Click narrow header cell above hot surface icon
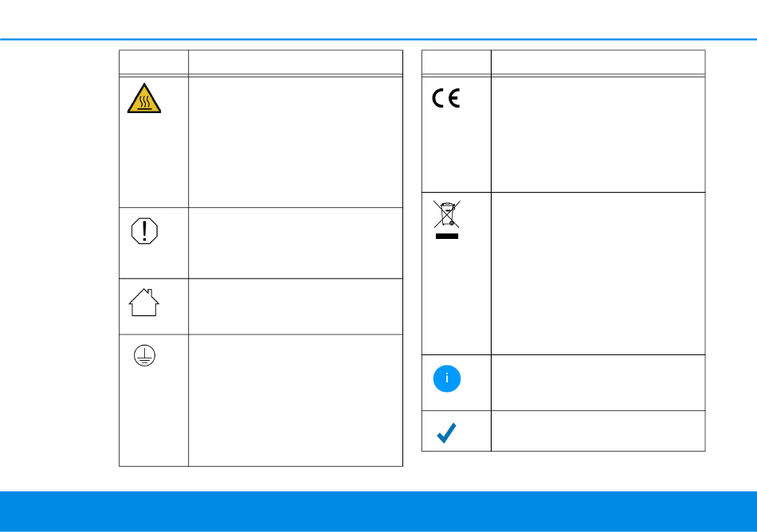Image resolution: width=757 pixels, height=532 pixels. point(154,62)
